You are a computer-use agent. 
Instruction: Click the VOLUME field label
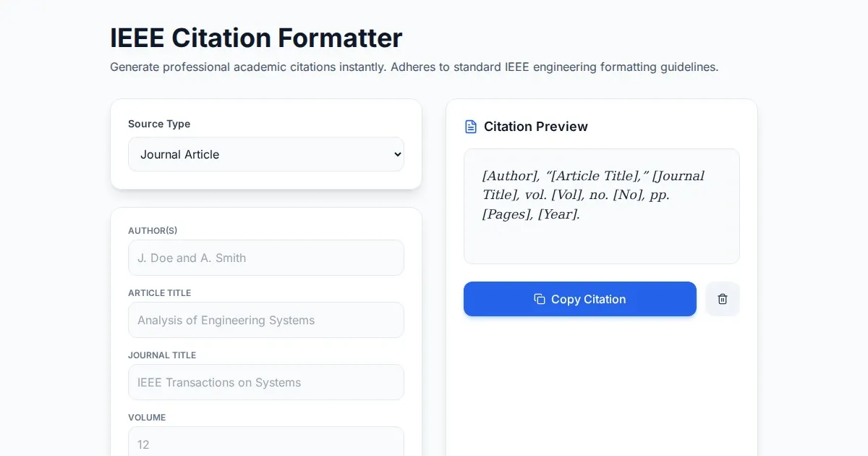coord(147,418)
